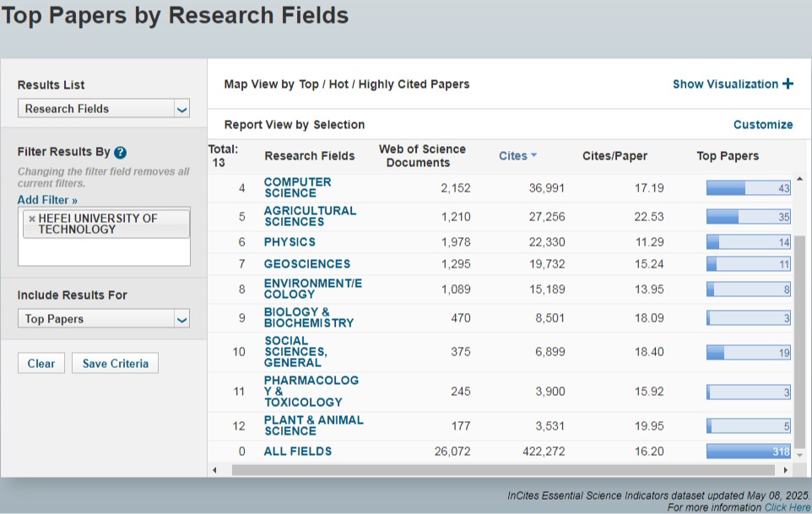
Task: Select the Agricultural Sciences field link
Action: pos(310,216)
